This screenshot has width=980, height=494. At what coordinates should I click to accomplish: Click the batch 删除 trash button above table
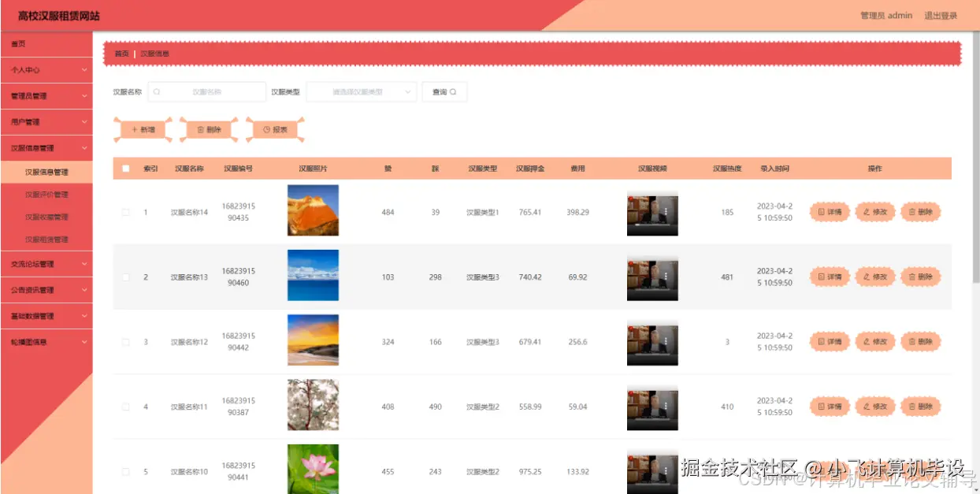pos(209,129)
